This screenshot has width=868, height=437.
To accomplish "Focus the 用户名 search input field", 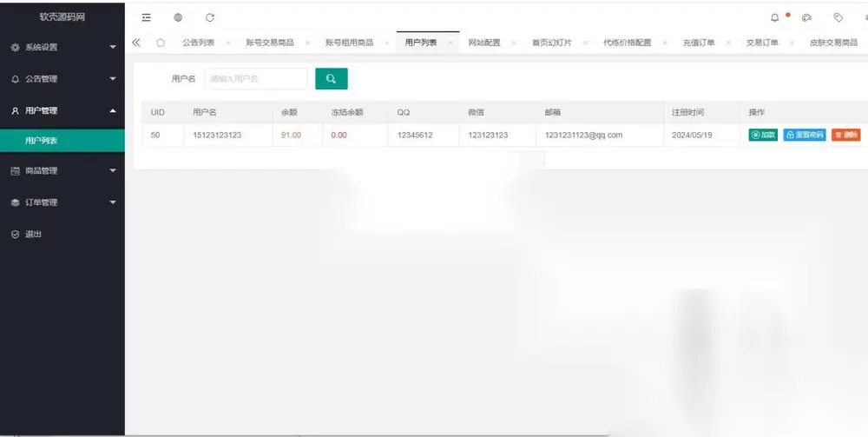I will [x=256, y=79].
